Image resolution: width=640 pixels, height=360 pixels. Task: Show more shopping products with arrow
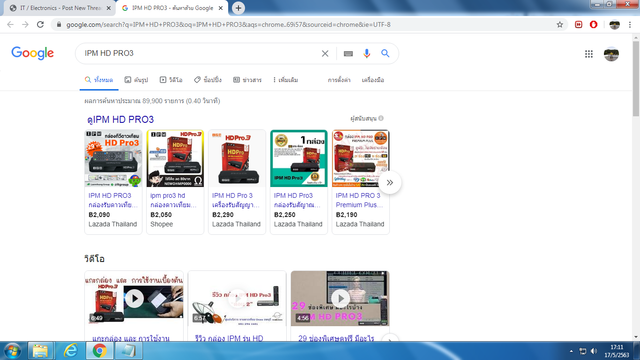(390, 182)
